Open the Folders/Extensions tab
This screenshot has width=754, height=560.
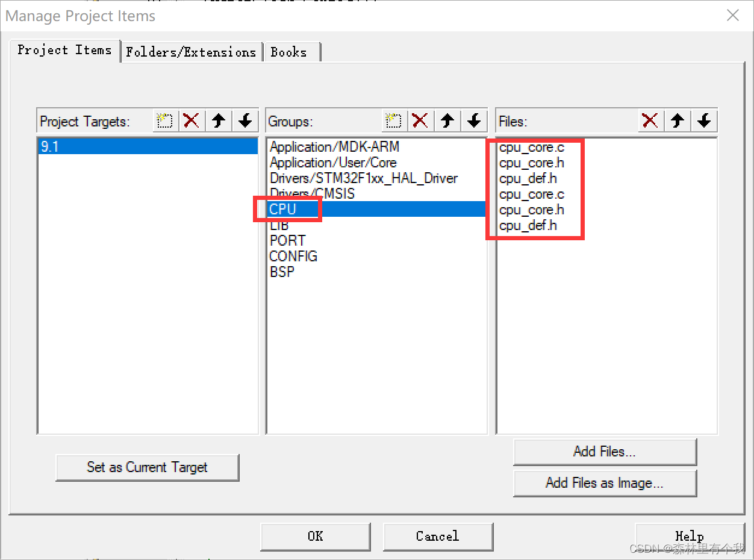point(191,52)
